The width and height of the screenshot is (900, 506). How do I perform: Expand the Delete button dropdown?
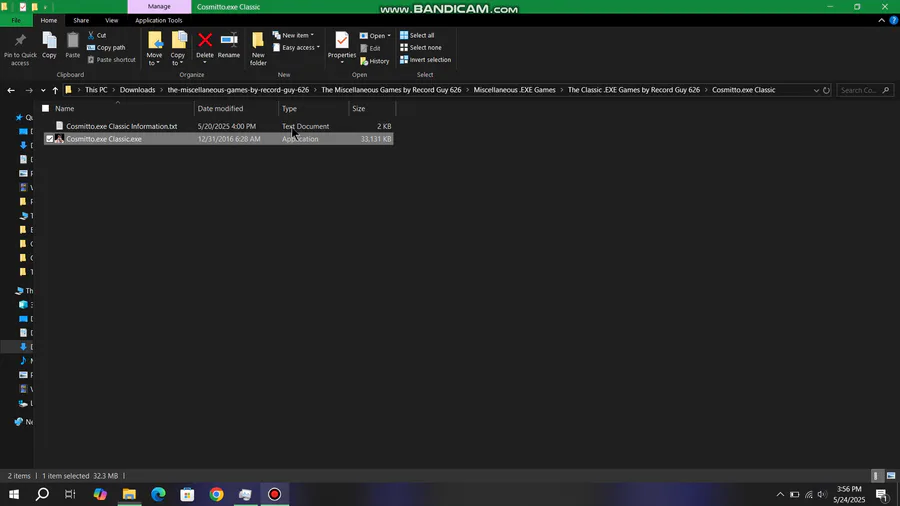pos(204,62)
